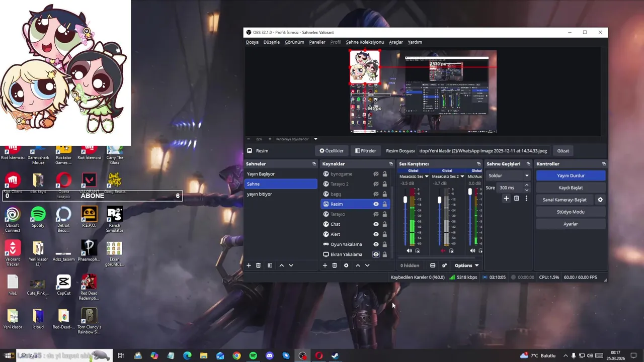Delete the selected scene with trash icon
This screenshot has width=644, height=362.
pyautogui.click(x=258, y=265)
